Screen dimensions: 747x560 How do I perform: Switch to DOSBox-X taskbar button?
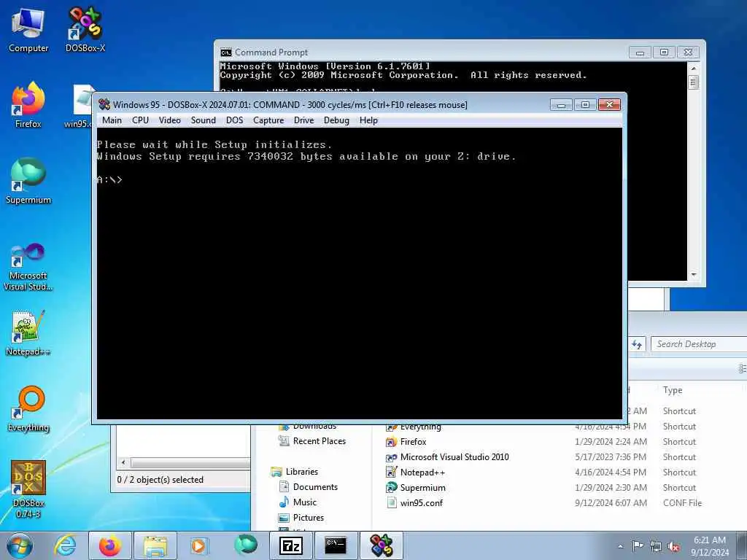pyautogui.click(x=381, y=545)
